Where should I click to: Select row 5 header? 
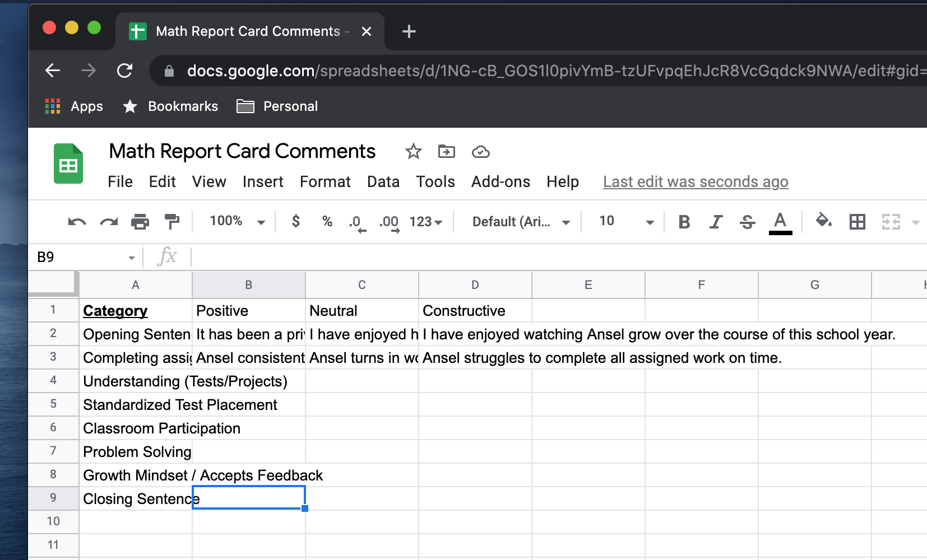[53, 404]
